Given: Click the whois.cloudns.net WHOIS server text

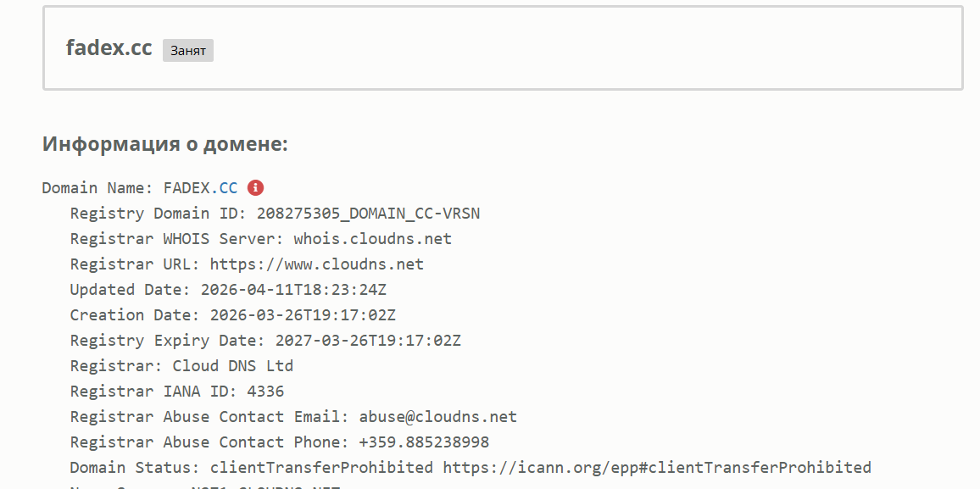Looking at the screenshot, I should pos(373,239).
